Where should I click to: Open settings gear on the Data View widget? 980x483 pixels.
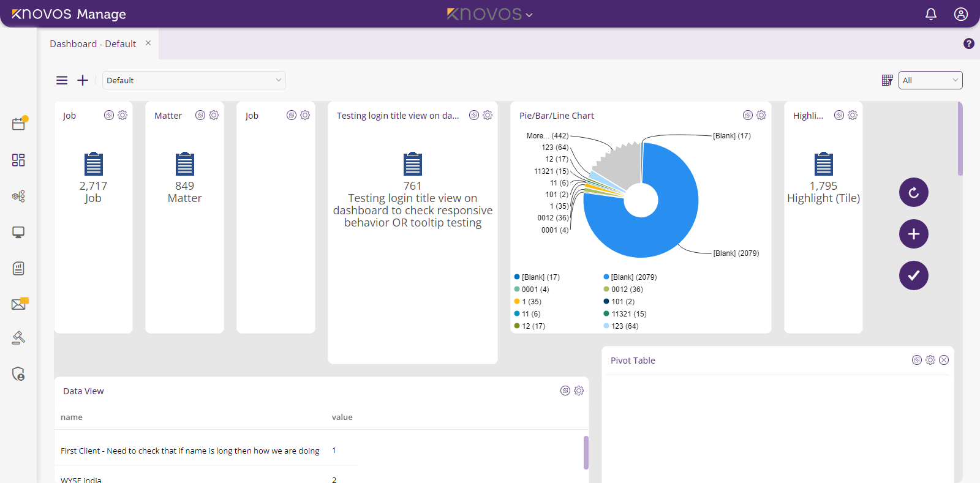(x=579, y=391)
